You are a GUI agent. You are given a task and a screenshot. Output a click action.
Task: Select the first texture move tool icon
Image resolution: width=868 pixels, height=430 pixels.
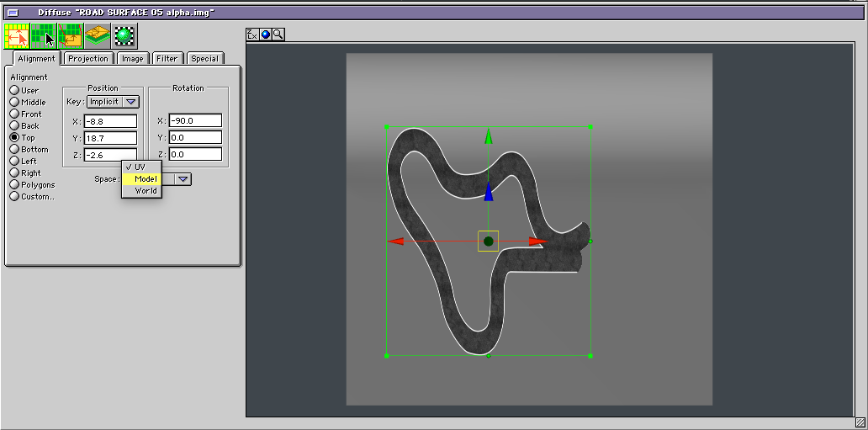coord(17,36)
